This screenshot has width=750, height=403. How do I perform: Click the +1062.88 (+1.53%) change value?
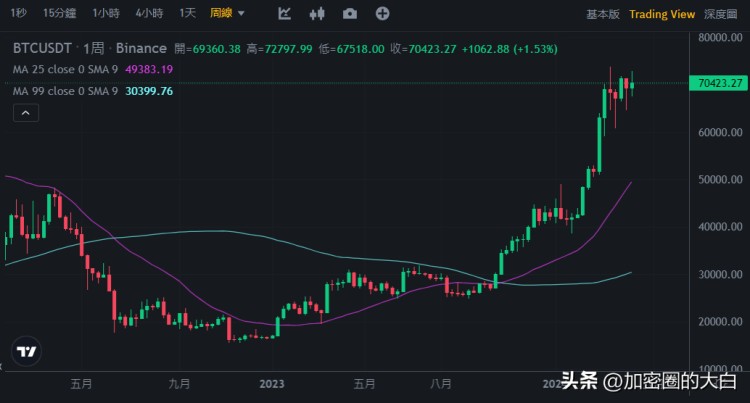(x=509, y=49)
